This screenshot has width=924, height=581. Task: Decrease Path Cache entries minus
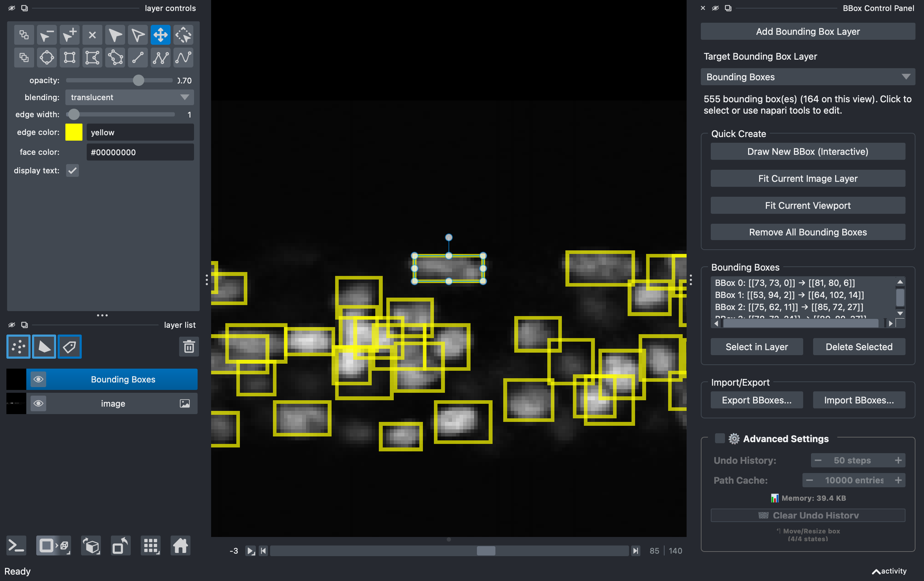click(810, 480)
